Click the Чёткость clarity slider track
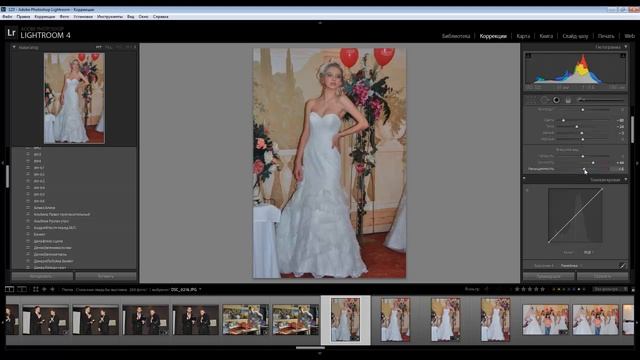This screenshot has width=640, height=360. click(584, 156)
